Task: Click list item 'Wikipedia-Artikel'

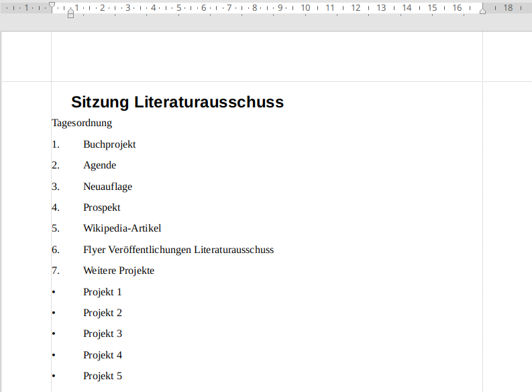Action: pyautogui.click(x=122, y=228)
